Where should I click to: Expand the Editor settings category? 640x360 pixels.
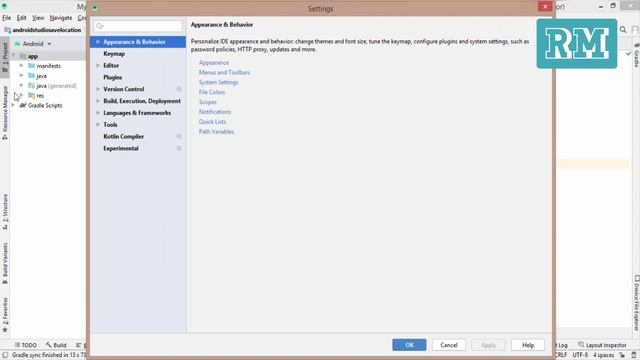click(98, 65)
